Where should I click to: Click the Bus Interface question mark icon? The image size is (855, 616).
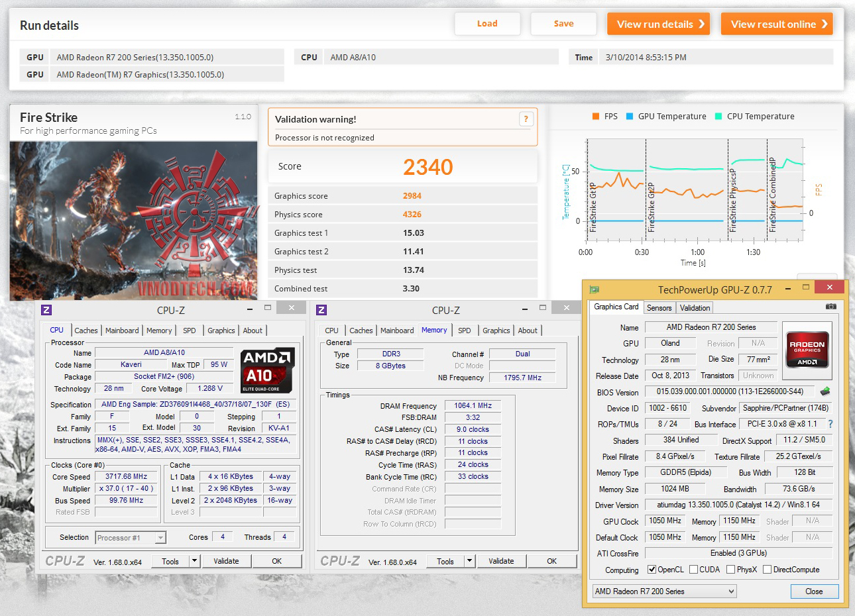830,424
